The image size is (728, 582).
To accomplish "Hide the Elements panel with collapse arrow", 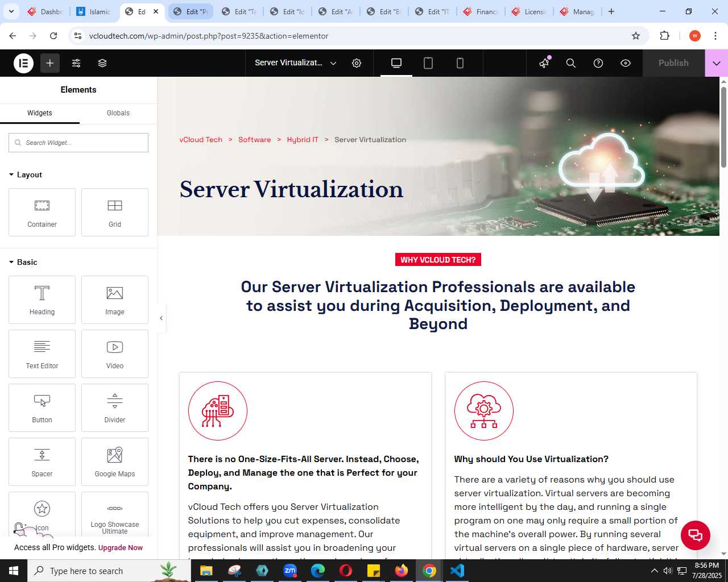I will coord(162,318).
